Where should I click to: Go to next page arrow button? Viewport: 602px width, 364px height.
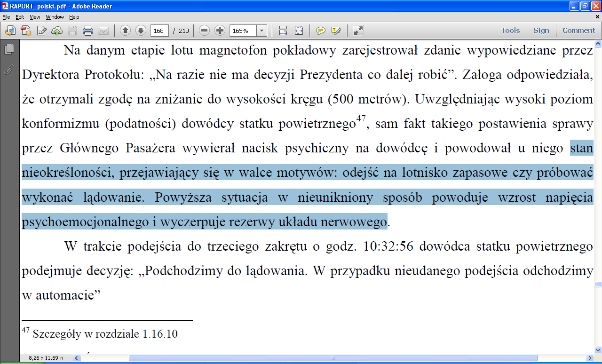[141, 31]
